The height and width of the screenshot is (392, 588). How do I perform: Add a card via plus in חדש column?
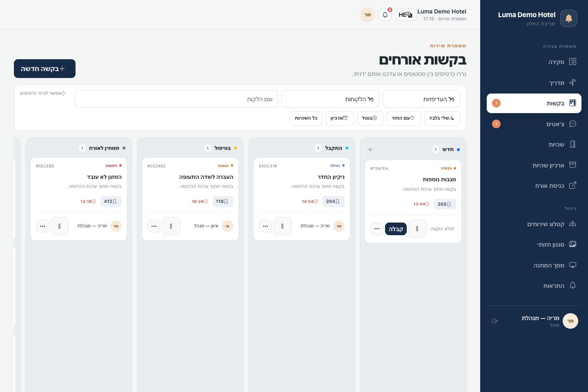tap(370, 149)
